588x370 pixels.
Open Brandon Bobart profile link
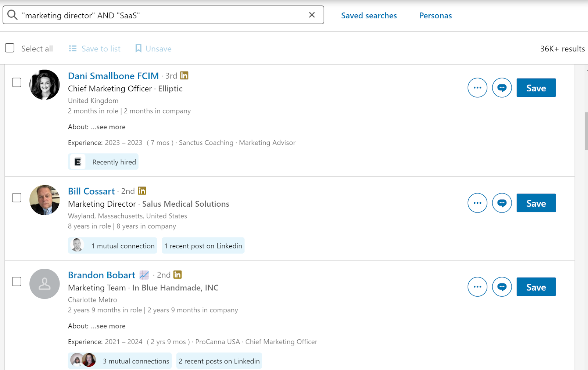point(101,275)
